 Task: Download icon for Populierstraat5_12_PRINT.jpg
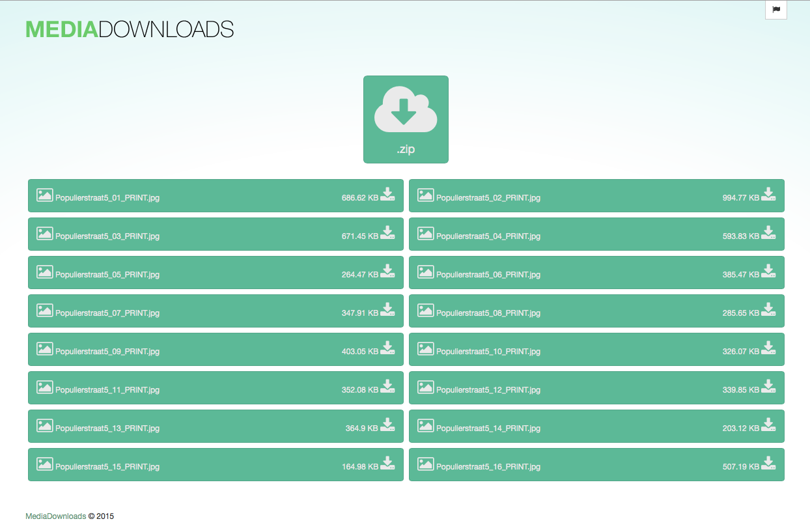768,387
